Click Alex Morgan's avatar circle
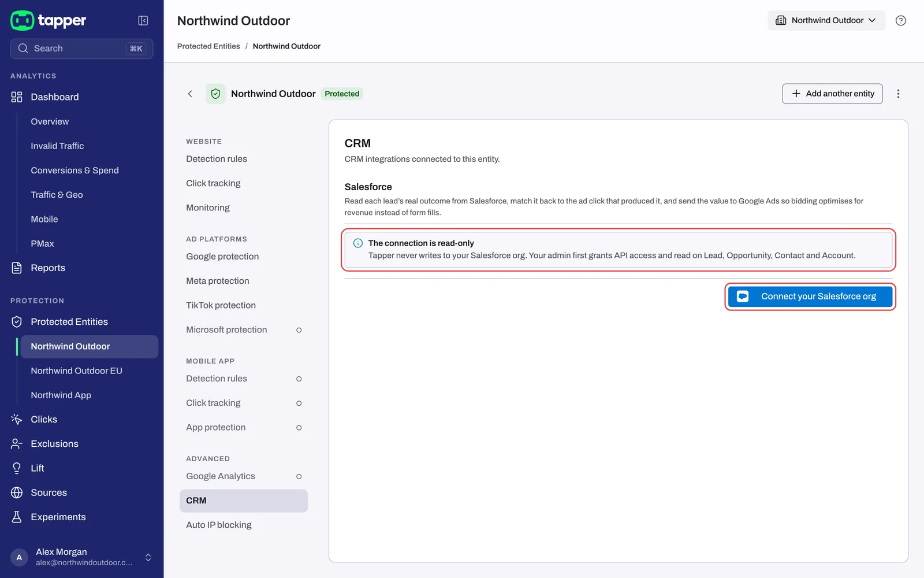Screen dimensions: 924x578 click(19, 557)
